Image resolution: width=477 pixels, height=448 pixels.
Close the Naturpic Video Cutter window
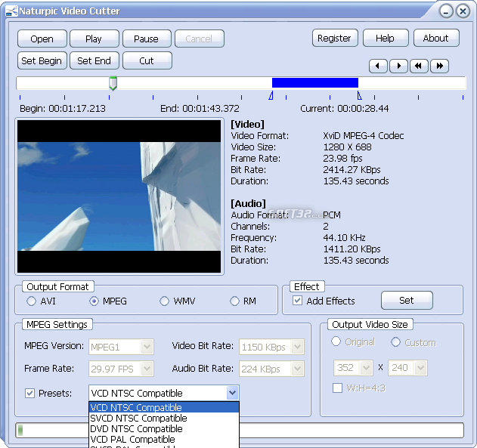pyautogui.click(x=463, y=12)
